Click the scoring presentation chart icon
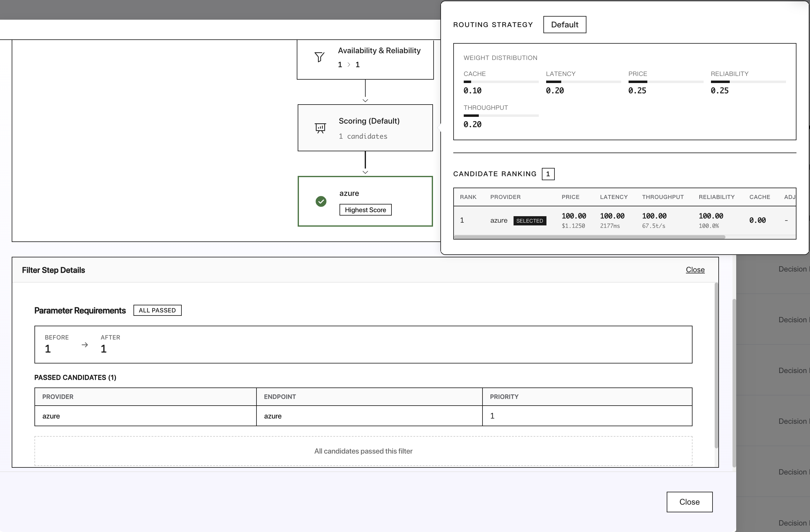810x532 pixels. click(x=320, y=128)
